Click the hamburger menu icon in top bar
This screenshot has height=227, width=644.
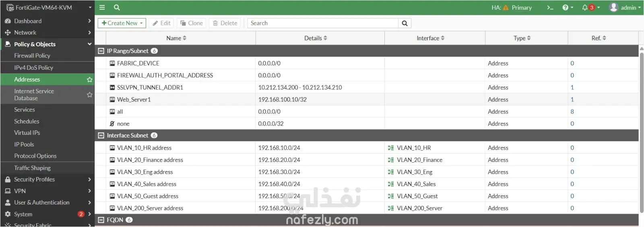(102, 7)
